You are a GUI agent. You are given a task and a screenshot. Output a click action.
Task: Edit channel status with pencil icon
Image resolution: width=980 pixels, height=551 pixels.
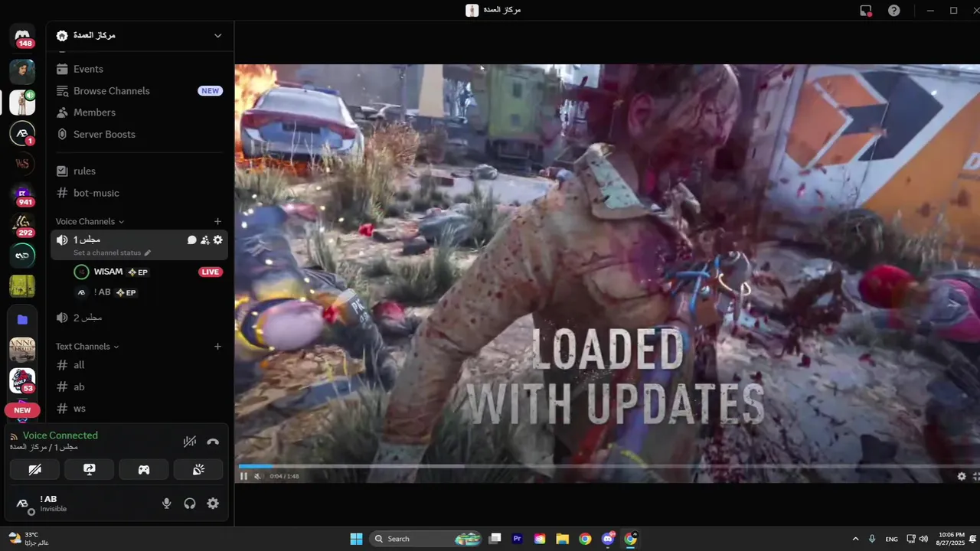coord(148,253)
